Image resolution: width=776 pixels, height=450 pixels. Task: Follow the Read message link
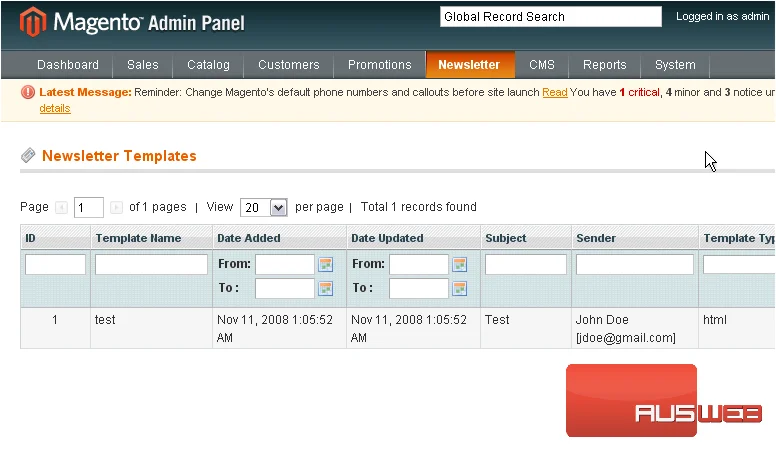pos(555,92)
